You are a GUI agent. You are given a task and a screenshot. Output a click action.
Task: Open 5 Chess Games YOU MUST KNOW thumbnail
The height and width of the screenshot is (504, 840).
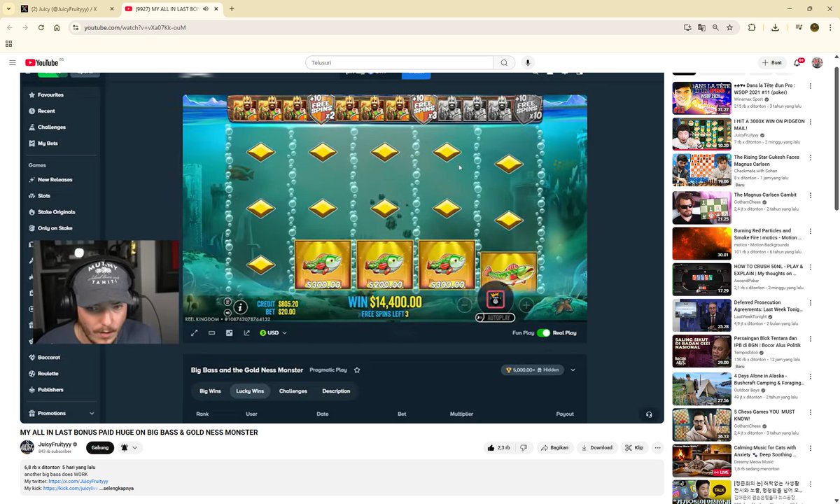click(x=701, y=425)
